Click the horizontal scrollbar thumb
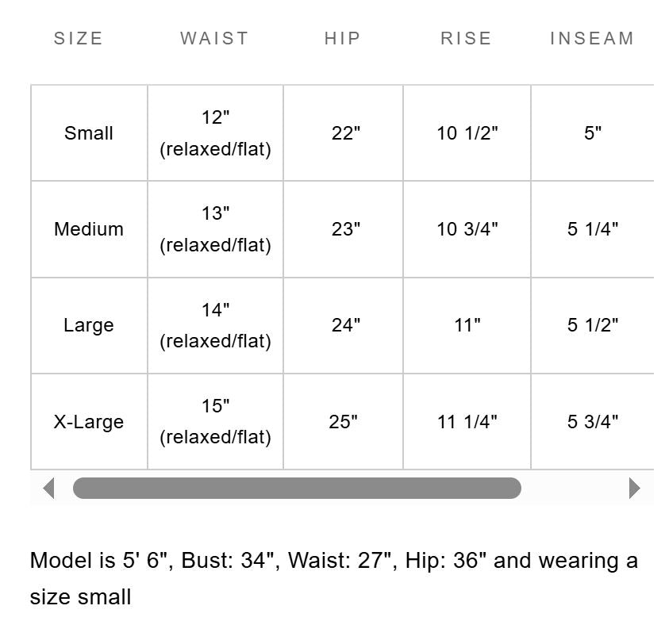The height and width of the screenshot is (644, 665). coord(297,488)
